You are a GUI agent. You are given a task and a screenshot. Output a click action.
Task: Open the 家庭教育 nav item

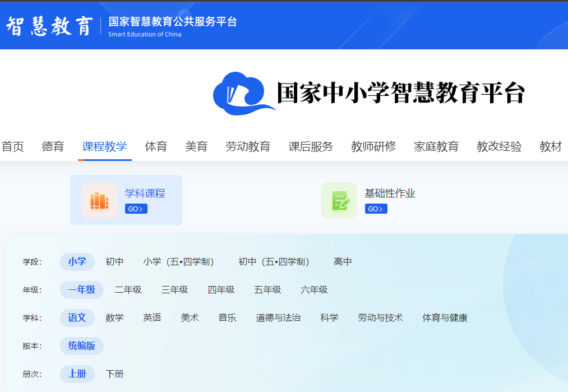436,146
